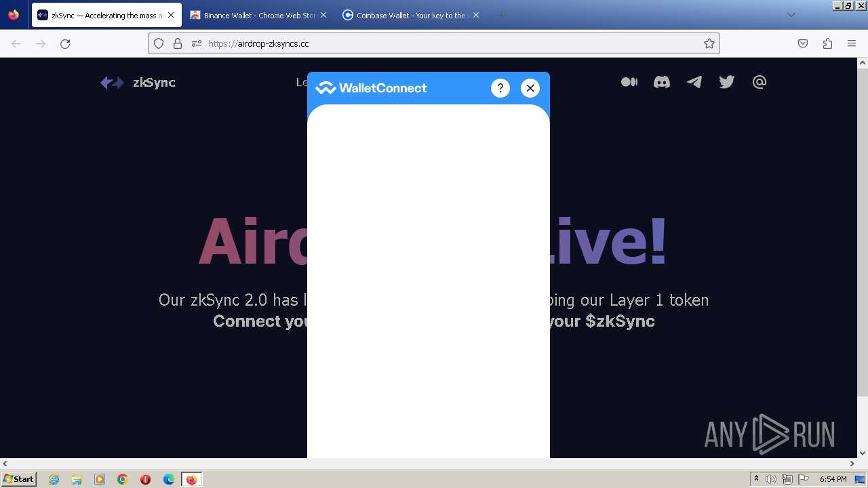Click the vertical scrollbar down arrow

point(863,453)
